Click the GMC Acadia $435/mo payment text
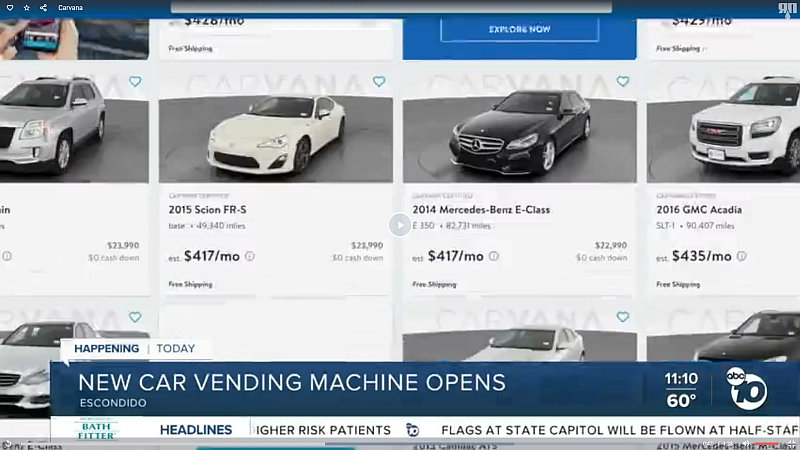This screenshot has width=800, height=450. (x=702, y=256)
